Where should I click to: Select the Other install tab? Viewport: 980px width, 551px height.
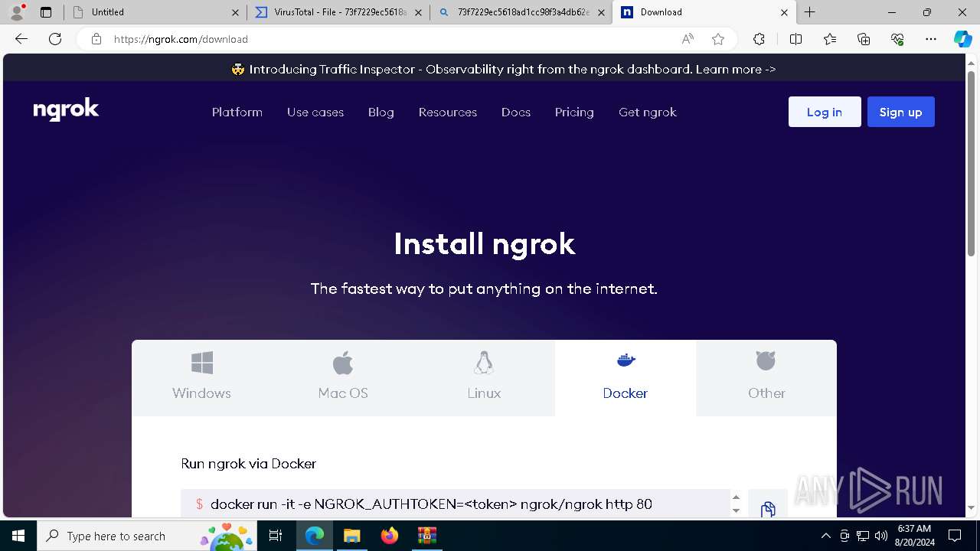pos(766,377)
